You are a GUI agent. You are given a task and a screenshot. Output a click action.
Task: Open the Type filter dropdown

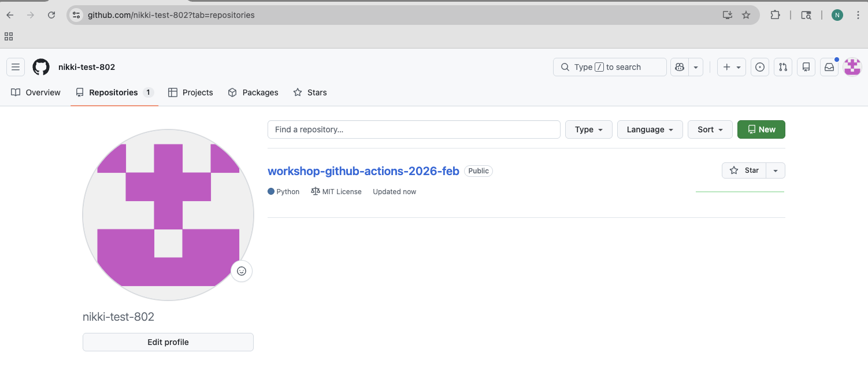point(588,129)
